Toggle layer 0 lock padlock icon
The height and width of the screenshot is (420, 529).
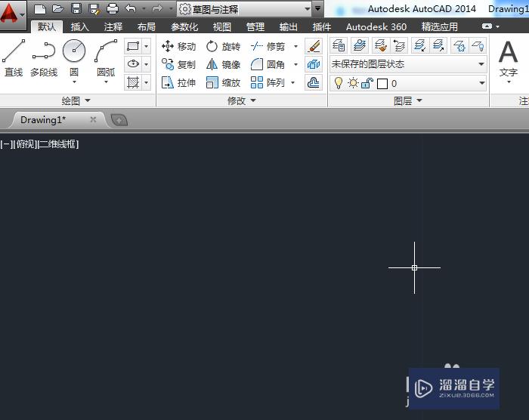(367, 83)
